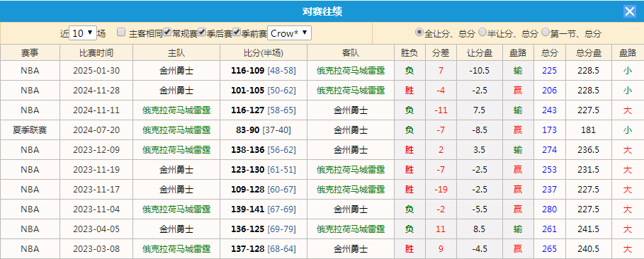Click the 总分 column header
644x259 pixels.
pos(550,52)
